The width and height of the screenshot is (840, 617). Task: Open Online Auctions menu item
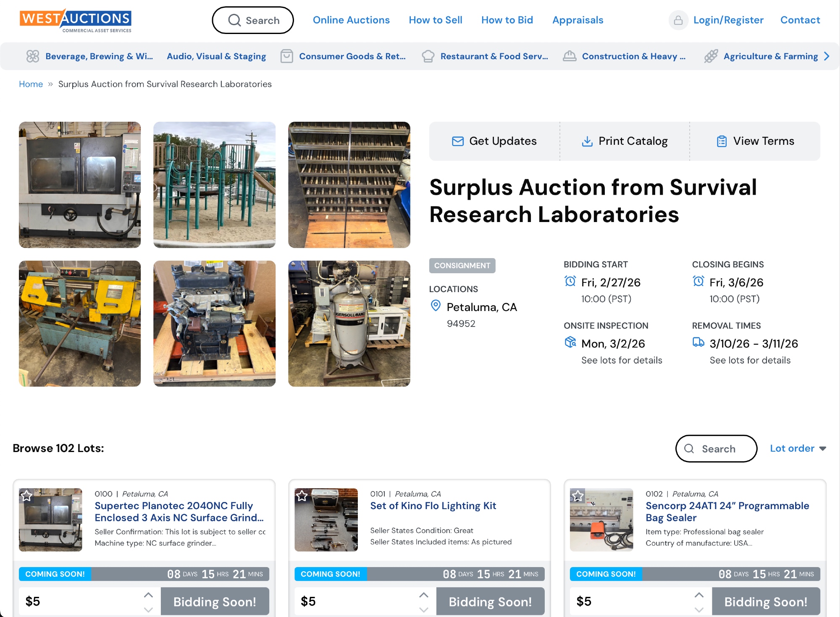coord(351,20)
